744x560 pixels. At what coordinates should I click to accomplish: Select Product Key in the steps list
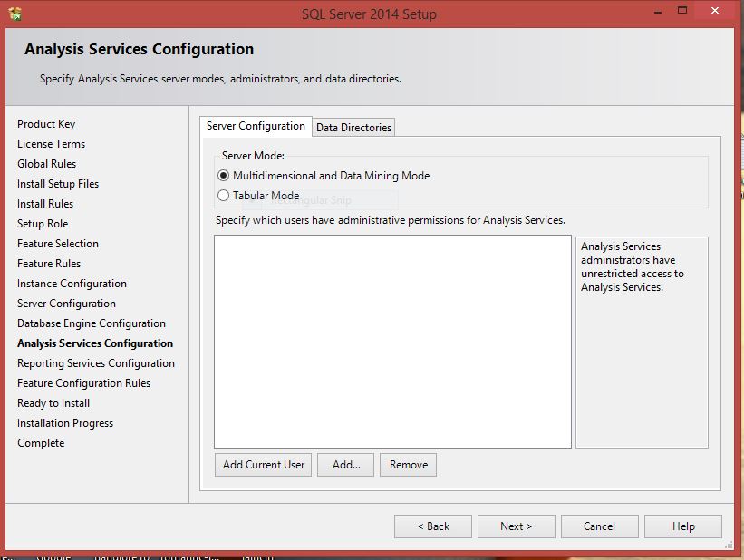click(x=46, y=124)
